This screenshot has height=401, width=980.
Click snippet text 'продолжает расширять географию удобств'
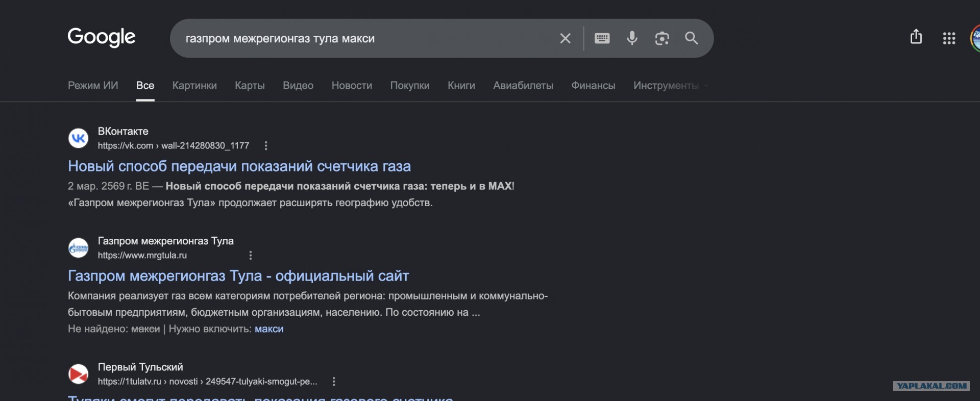click(x=325, y=203)
